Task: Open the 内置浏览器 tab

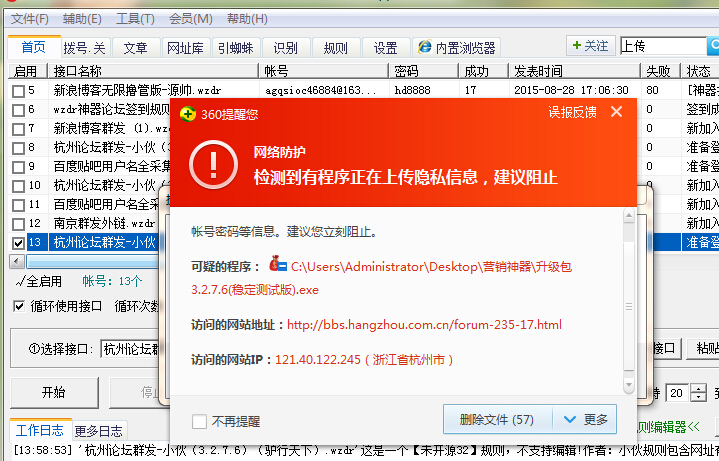Action: 457,48
